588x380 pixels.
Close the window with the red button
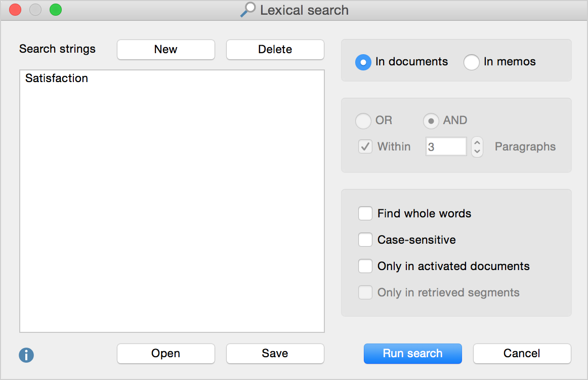(x=15, y=10)
